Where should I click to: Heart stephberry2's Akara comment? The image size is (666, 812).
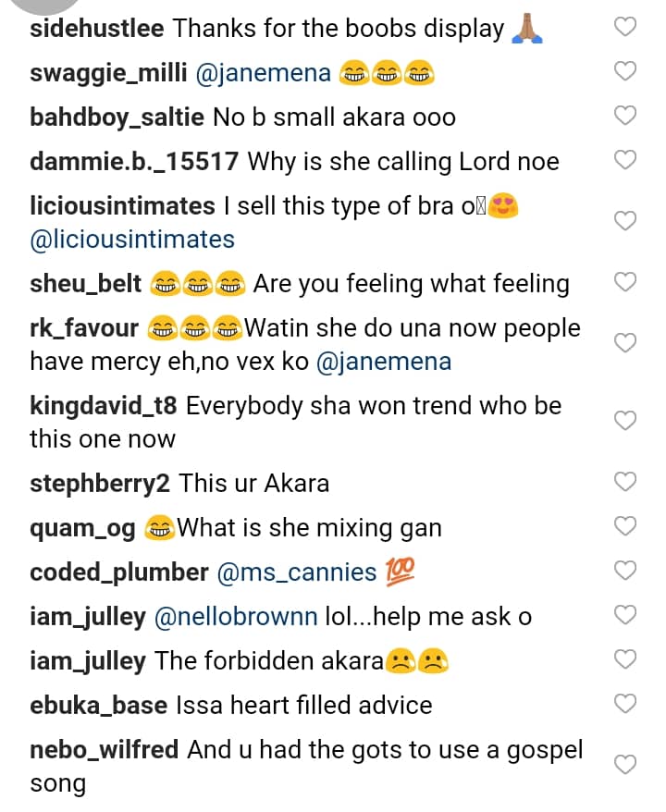click(626, 482)
